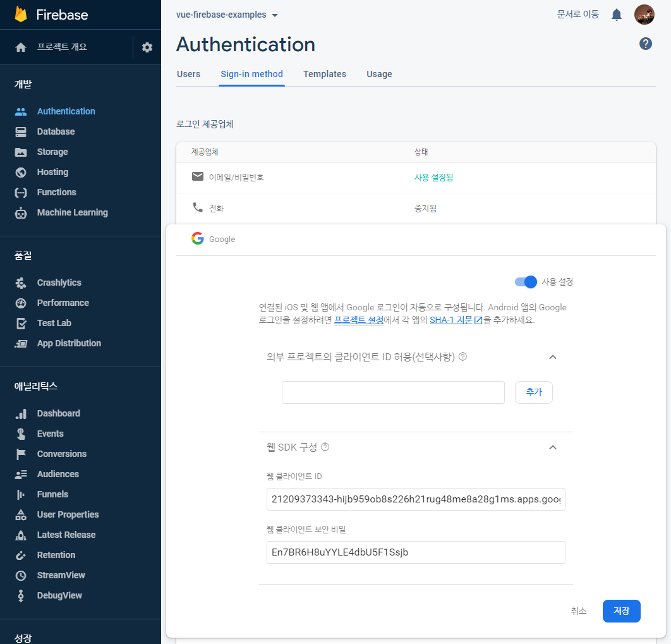Click the Events touch icon
The height and width of the screenshot is (644, 671).
[21, 434]
